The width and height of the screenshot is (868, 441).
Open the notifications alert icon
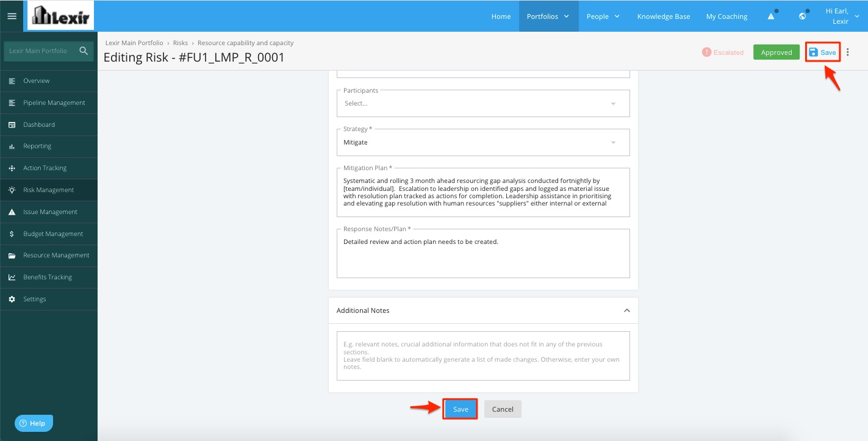[x=772, y=16]
